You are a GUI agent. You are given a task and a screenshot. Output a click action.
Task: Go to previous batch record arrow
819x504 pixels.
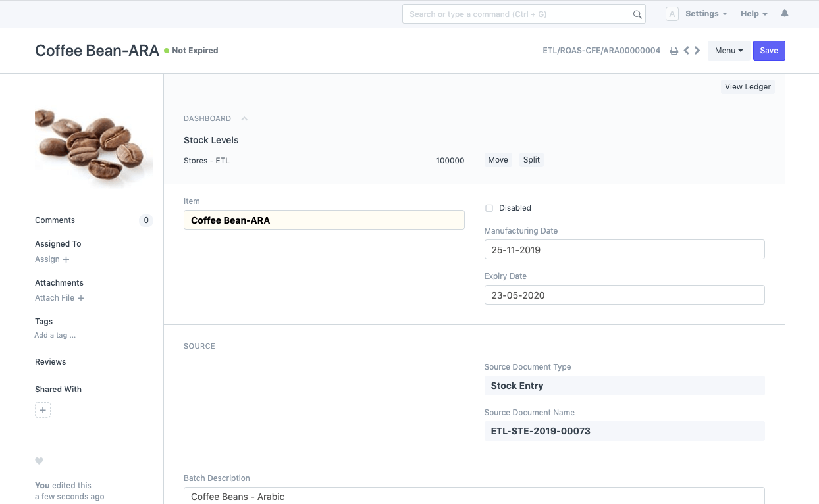pyautogui.click(x=686, y=51)
